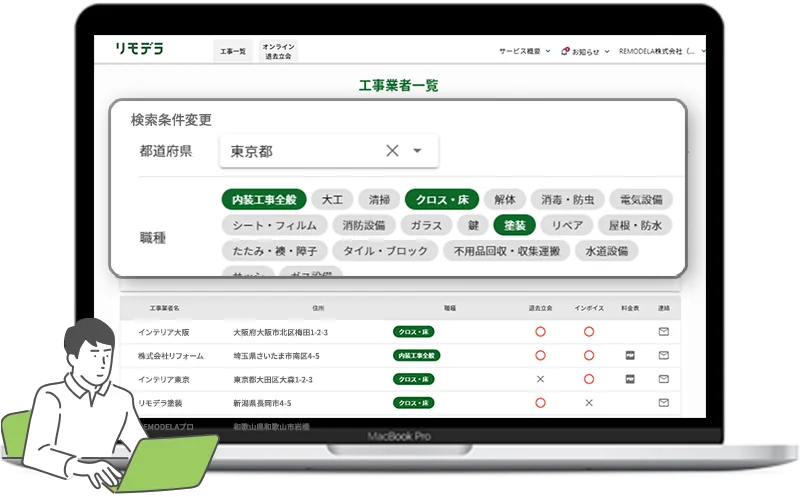Select the 大工 filter chip
The width and height of the screenshot is (800, 497).
pos(332,200)
